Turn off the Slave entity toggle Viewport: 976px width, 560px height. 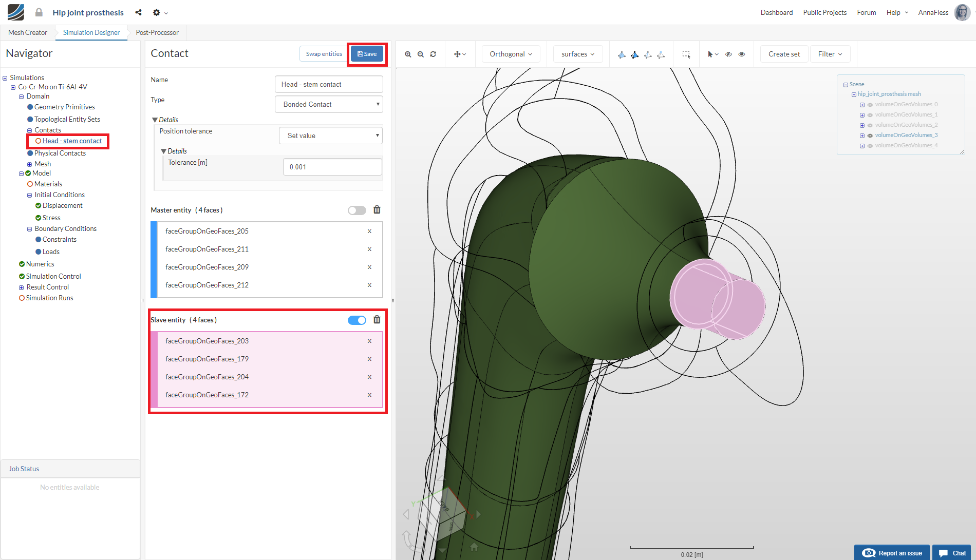[x=356, y=320]
